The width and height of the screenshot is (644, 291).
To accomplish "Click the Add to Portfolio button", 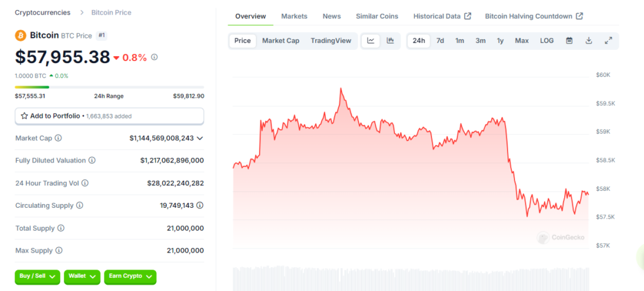I will click(x=109, y=116).
